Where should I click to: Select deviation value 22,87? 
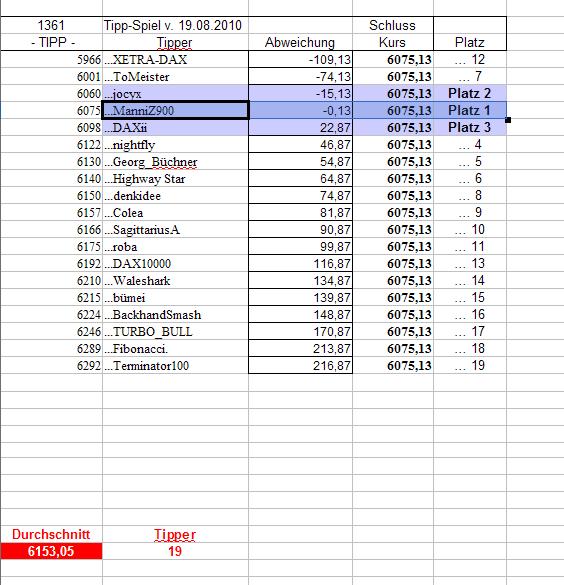coord(300,128)
